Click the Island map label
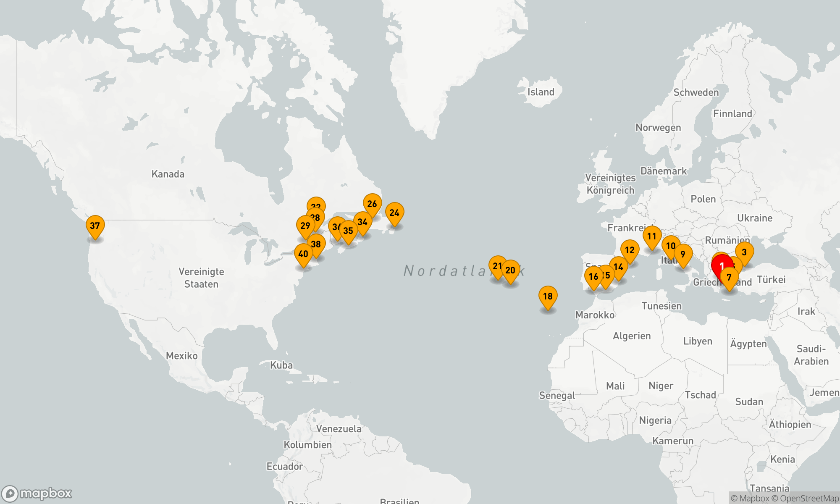 tap(541, 92)
